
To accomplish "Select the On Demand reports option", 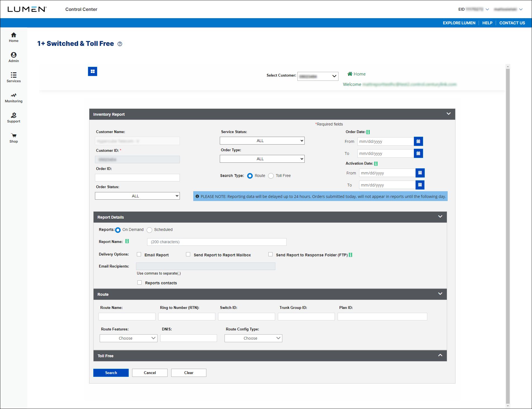I will 118,230.
